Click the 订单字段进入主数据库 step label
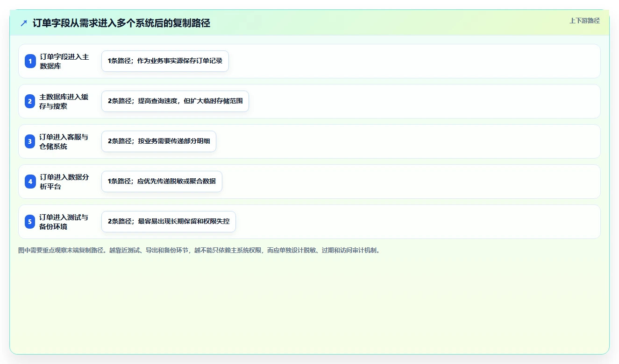619x364 pixels. pos(64,61)
